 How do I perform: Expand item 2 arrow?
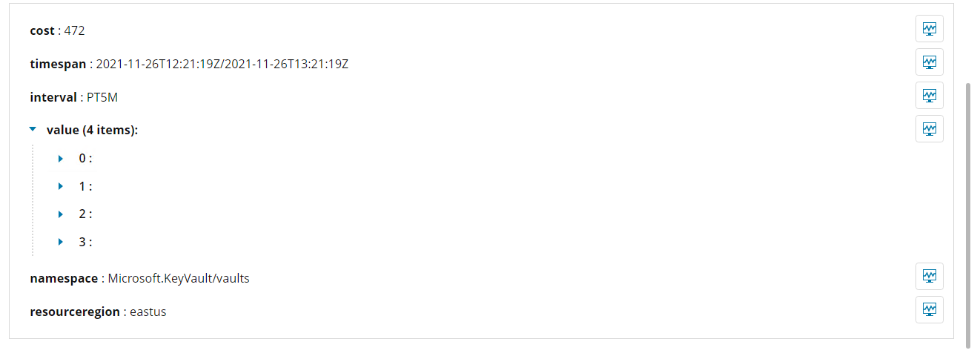[62, 214]
